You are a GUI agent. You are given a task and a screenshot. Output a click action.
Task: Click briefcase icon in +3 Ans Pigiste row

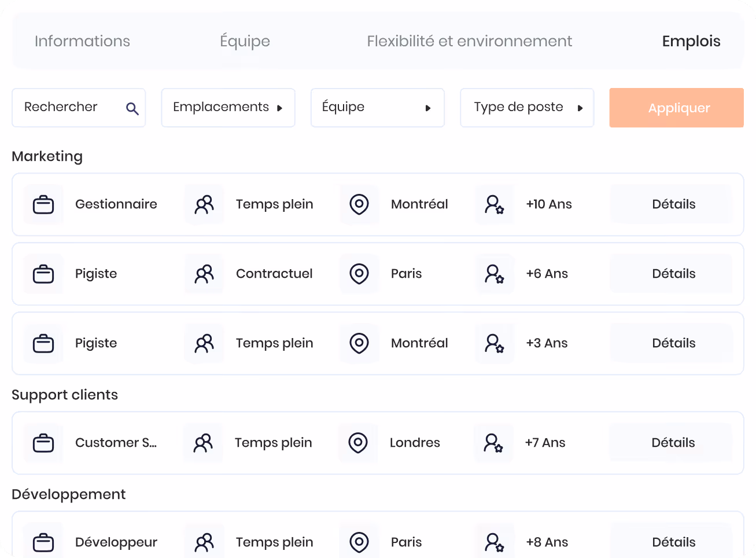coord(43,343)
